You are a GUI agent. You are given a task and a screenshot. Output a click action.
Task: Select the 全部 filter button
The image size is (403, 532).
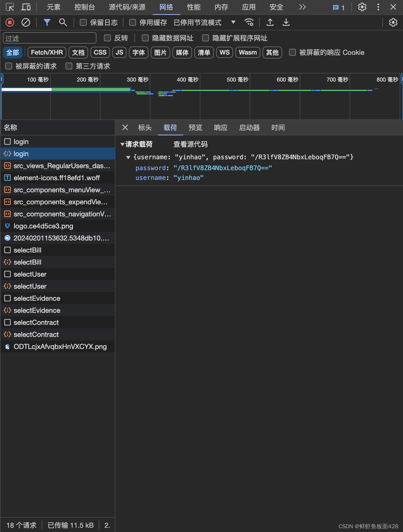13,53
